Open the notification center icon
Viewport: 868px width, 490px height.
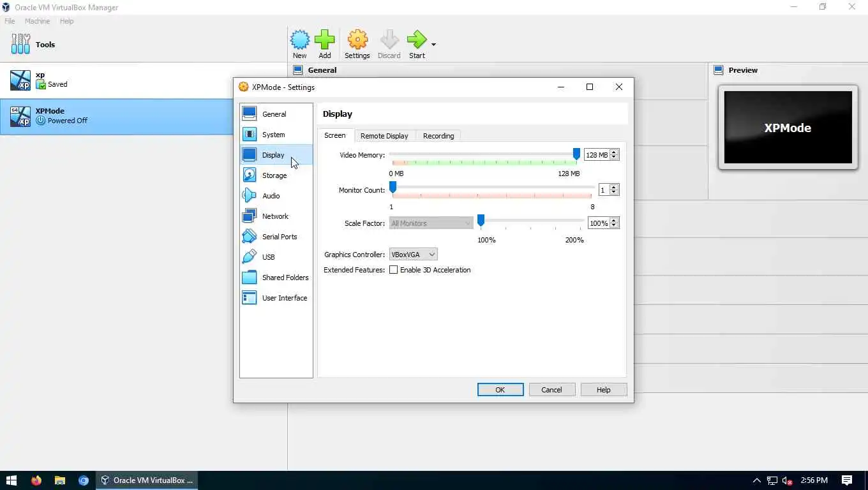click(x=847, y=480)
